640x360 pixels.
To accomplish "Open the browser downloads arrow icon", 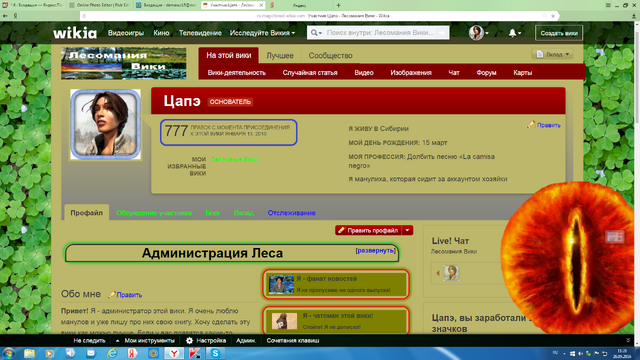I will [x=633, y=16].
